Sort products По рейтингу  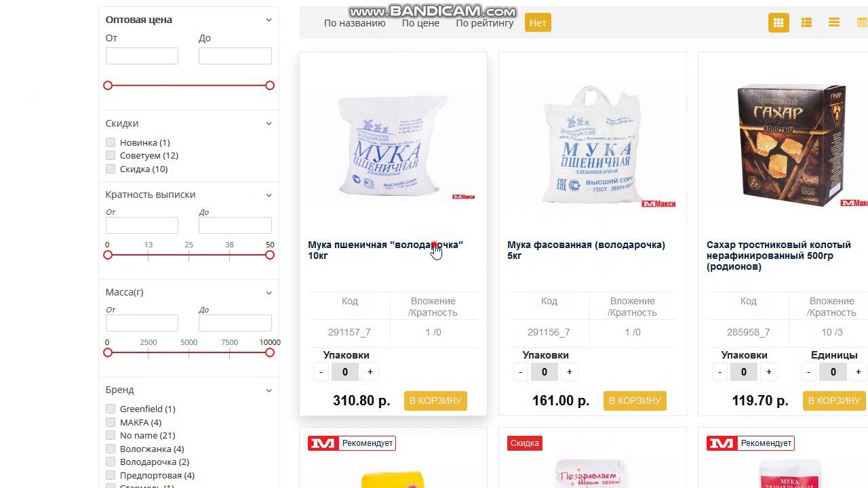pos(485,23)
